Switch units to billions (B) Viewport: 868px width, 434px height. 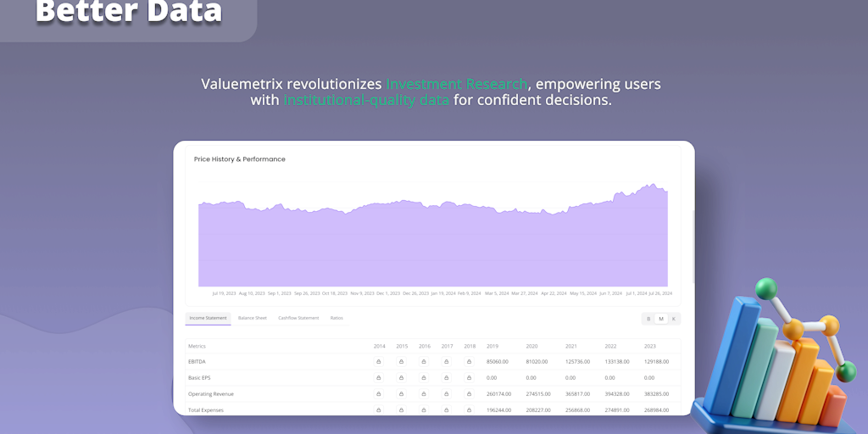click(648, 319)
